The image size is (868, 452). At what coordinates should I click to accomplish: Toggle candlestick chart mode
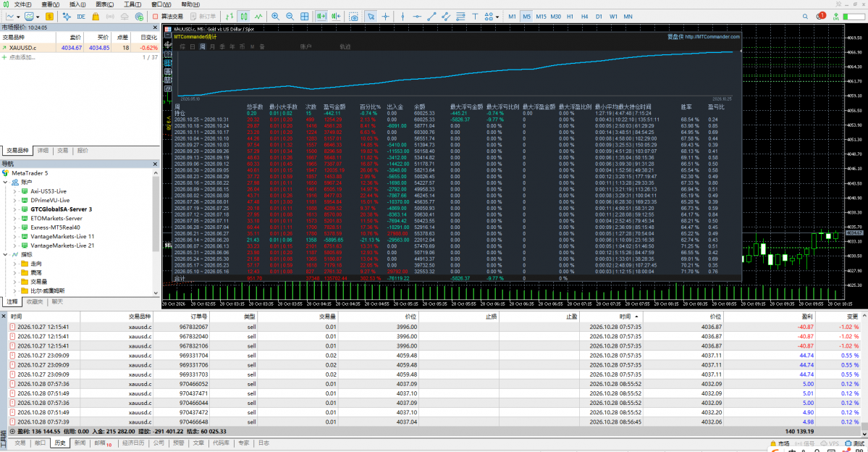click(x=244, y=17)
